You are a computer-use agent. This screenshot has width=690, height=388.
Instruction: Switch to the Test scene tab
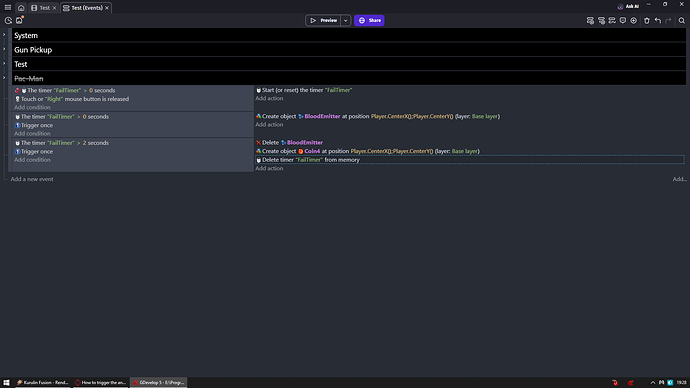coord(44,8)
